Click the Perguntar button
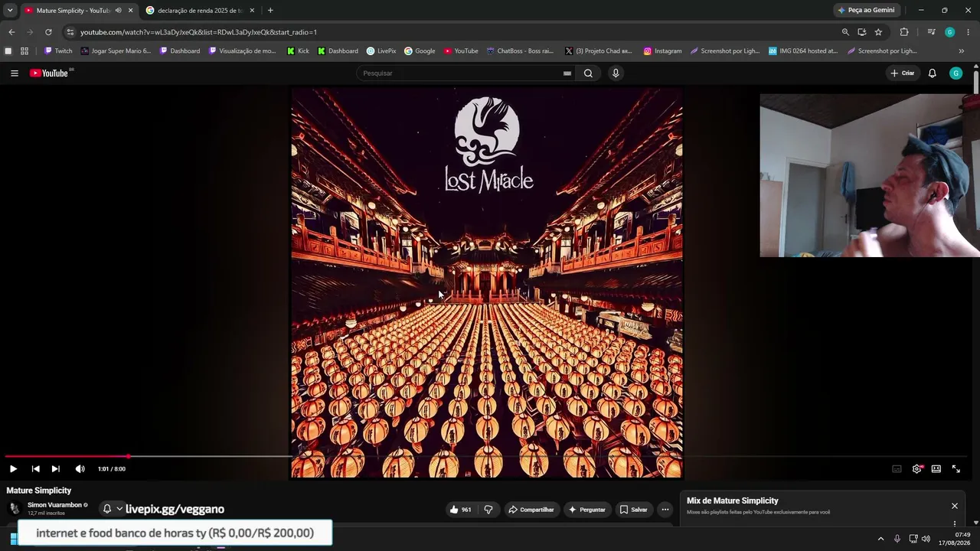980x551 pixels. tap(586, 510)
